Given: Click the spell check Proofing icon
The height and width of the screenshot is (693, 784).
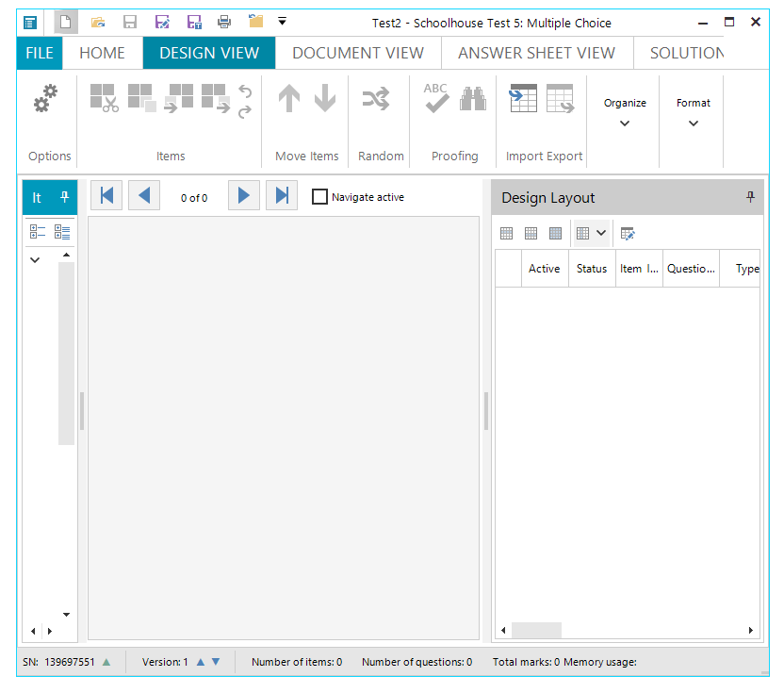Looking at the screenshot, I should [x=436, y=98].
